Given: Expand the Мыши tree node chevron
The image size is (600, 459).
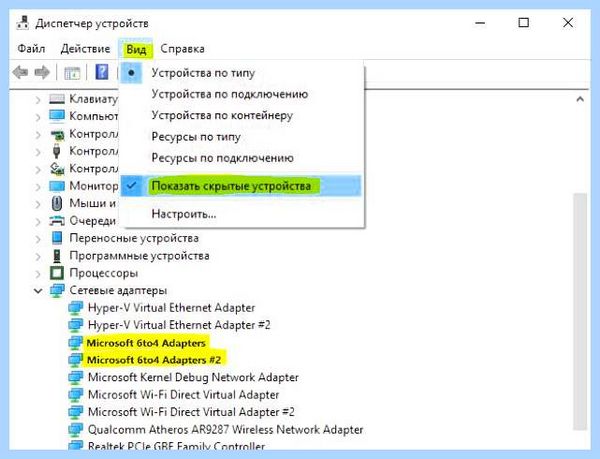Looking at the screenshot, I should [38, 204].
